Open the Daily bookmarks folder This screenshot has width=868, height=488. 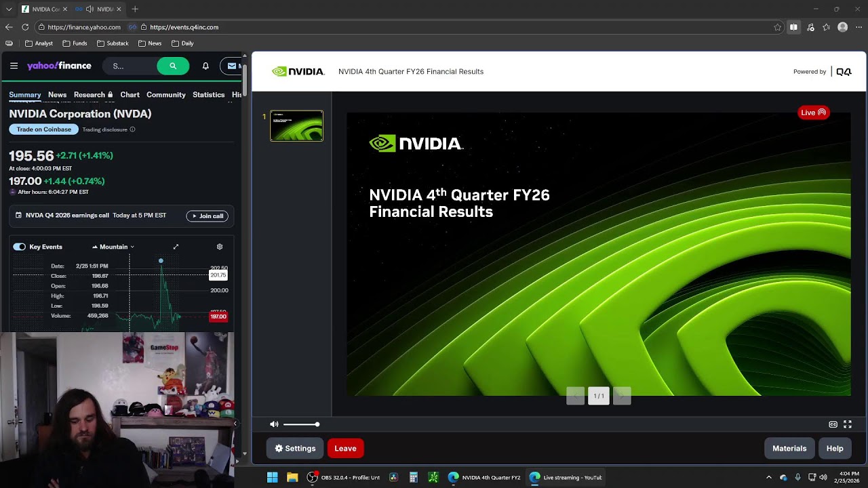(x=182, y=43)
